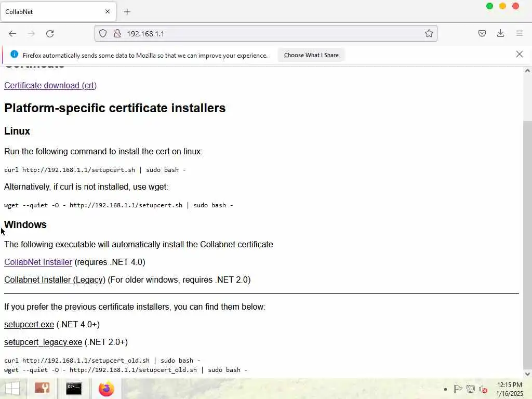Show the downloads panel
This screenshot has height=399, width=532.
500,33
